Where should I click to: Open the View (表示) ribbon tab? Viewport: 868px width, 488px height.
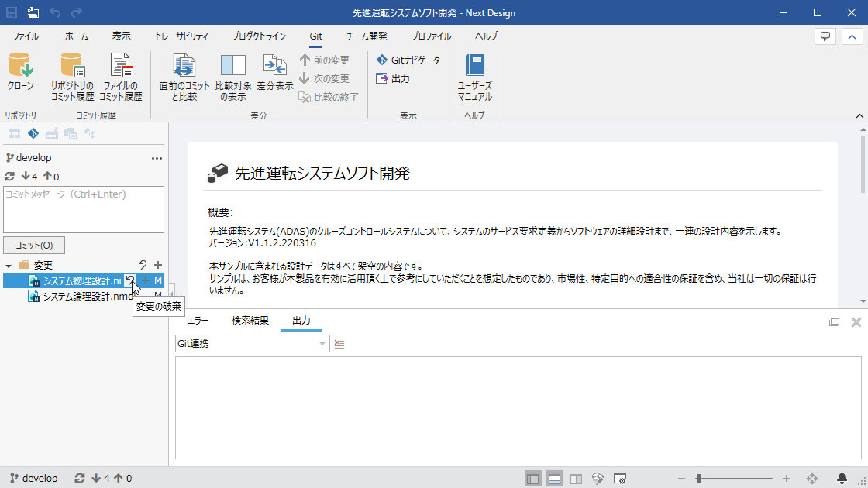pyautogui.click(x=121, y=36)
